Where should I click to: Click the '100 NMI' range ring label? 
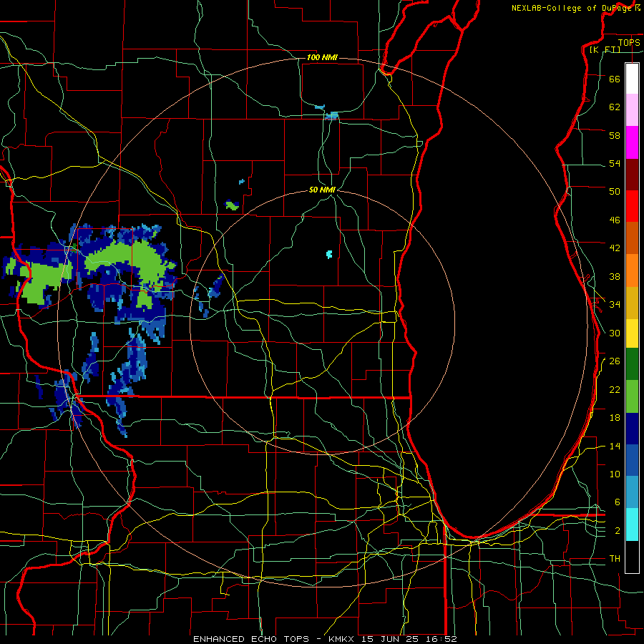(x=322, y=57)
